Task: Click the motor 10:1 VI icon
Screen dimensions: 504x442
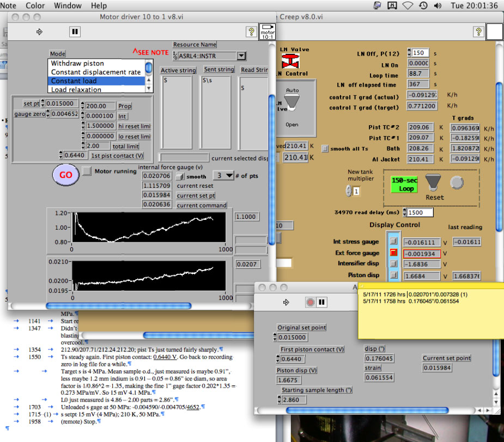Action: (x=268, y=32)
